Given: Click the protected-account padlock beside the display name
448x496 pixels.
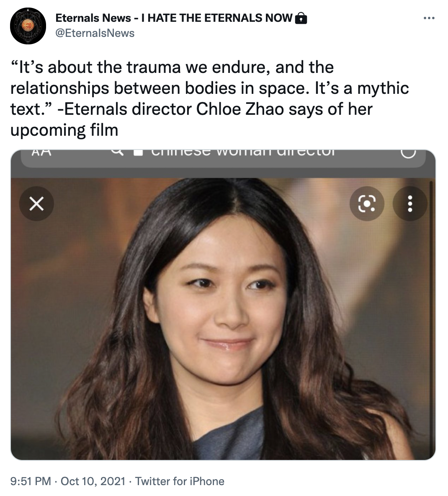Looking at the screenshot, I should pyautogui.click(x=301, y=19).
